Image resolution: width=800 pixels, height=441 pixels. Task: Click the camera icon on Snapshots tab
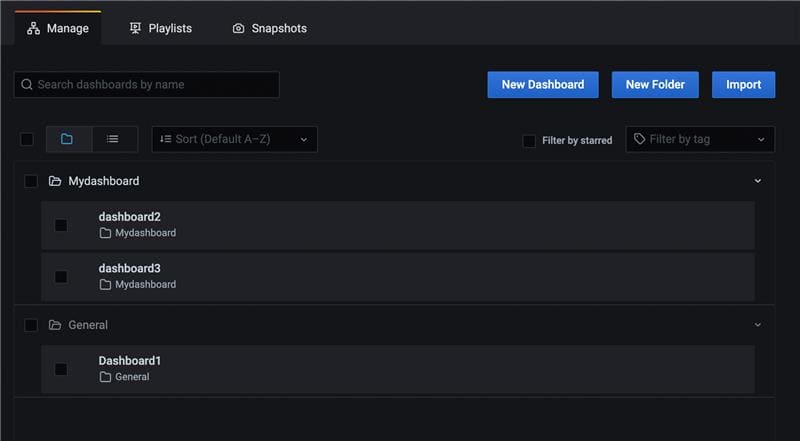[238, 29]
